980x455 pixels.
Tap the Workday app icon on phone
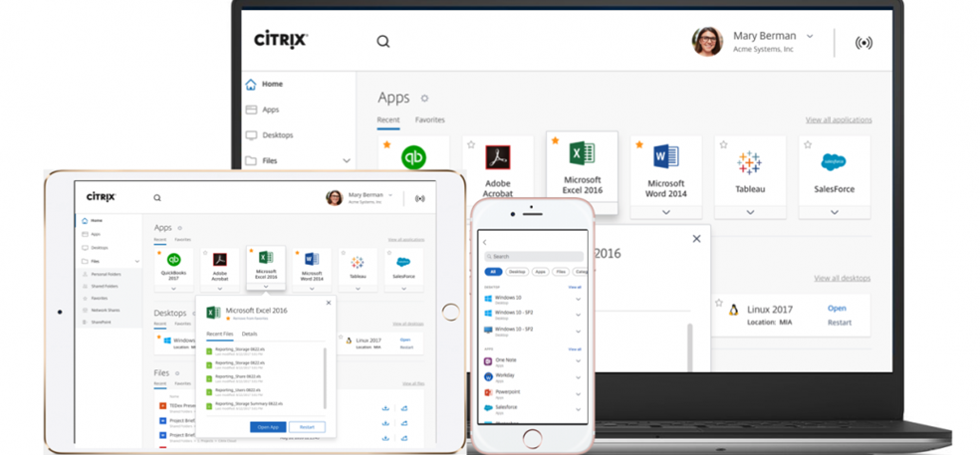point(489,377)
